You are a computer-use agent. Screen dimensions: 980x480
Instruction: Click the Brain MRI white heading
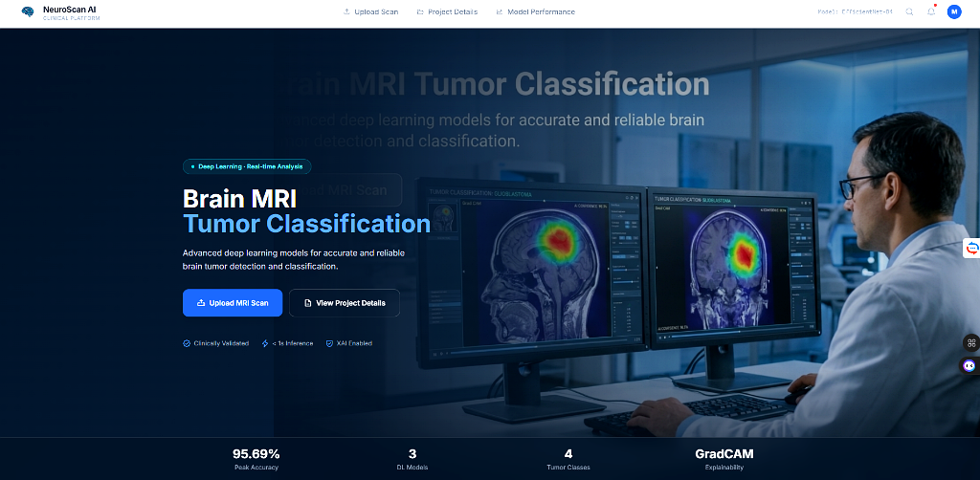(x=239, y=199)
